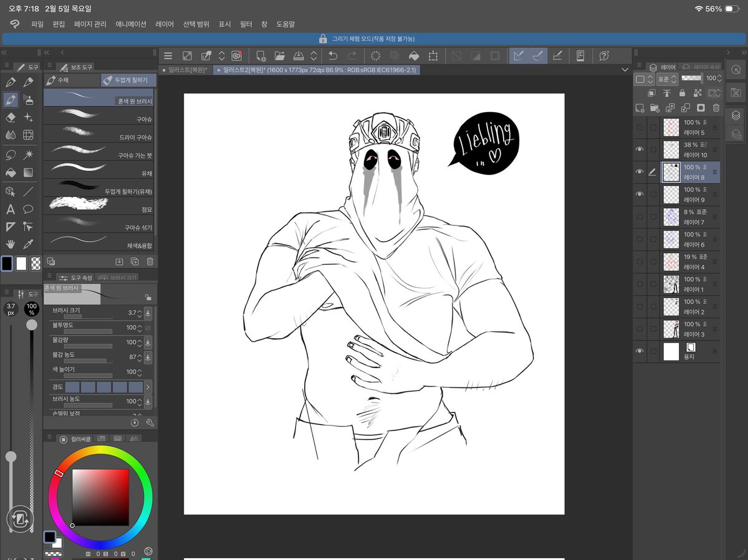Show layer 레이어 7 with its visibility box

point(639,217)
